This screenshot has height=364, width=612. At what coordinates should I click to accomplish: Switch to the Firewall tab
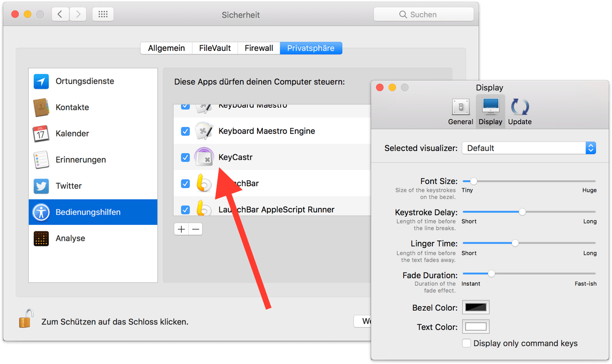click(259, 48)
